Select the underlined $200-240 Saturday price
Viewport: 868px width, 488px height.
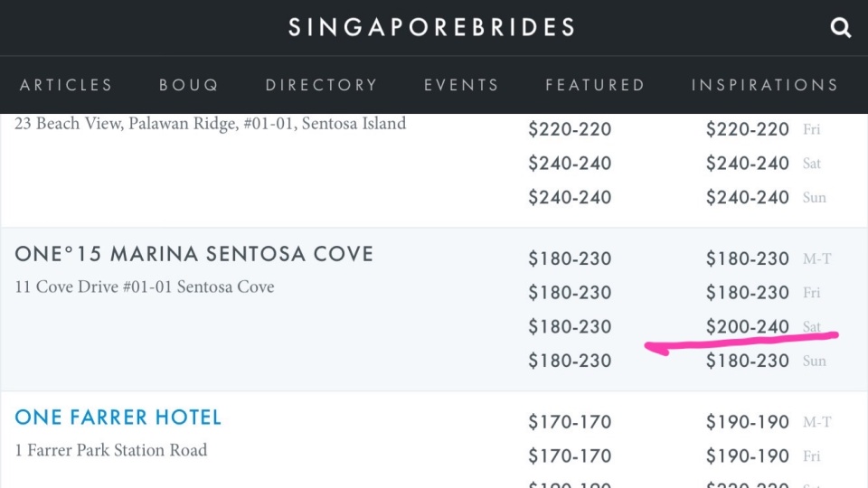(748, 326)
